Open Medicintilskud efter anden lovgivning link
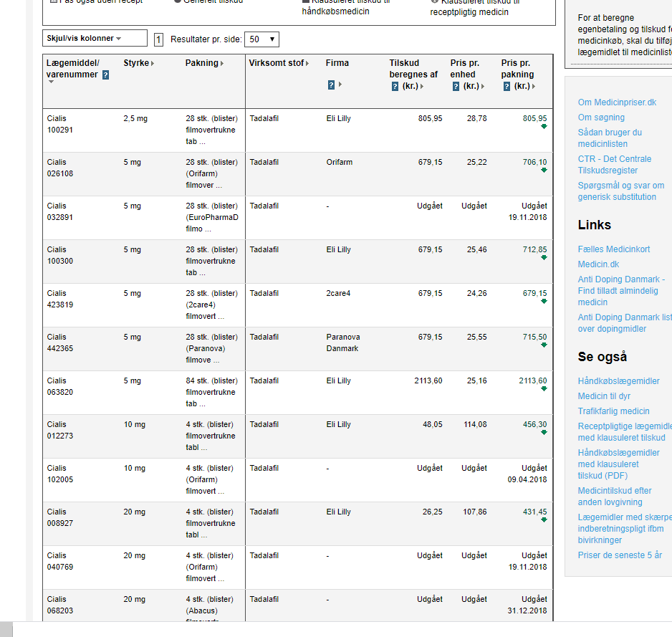The image size is (672, 637). pyautogui.click(x=615, y=497)
